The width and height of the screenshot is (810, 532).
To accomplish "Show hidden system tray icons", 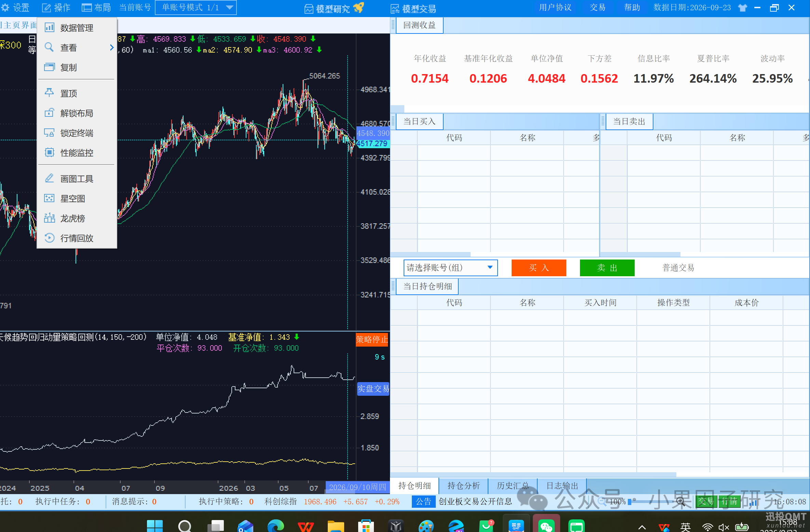I will pos(642,527).
